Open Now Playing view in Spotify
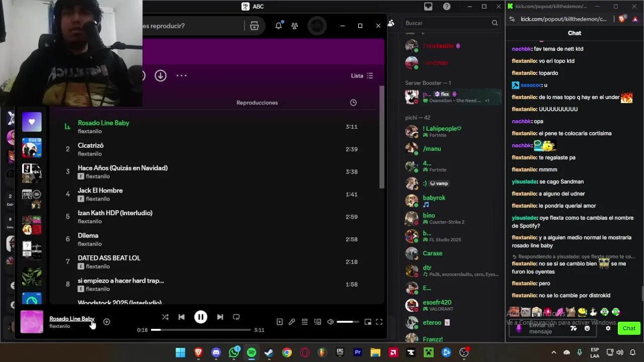The height and width of the screenshot is (362, 644). click(280, 322)
